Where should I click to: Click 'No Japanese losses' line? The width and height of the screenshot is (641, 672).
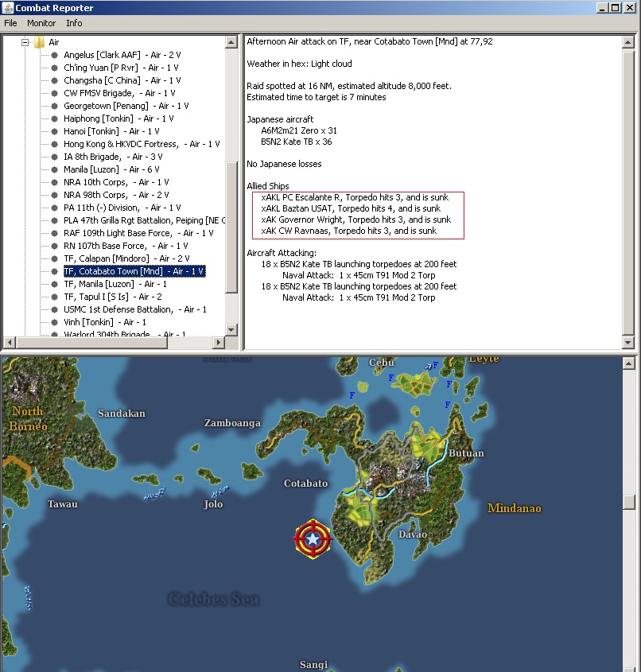[x=284, y=164]
